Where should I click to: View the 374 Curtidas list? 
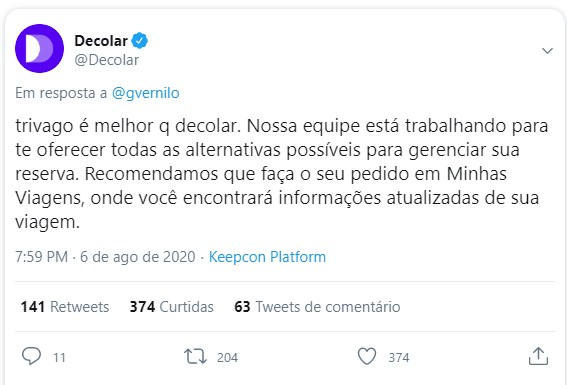pyautogui.click(x=171, y=307)
